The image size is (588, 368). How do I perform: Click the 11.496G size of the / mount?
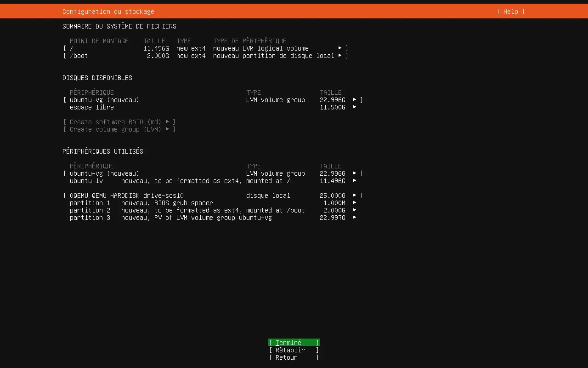156,48
